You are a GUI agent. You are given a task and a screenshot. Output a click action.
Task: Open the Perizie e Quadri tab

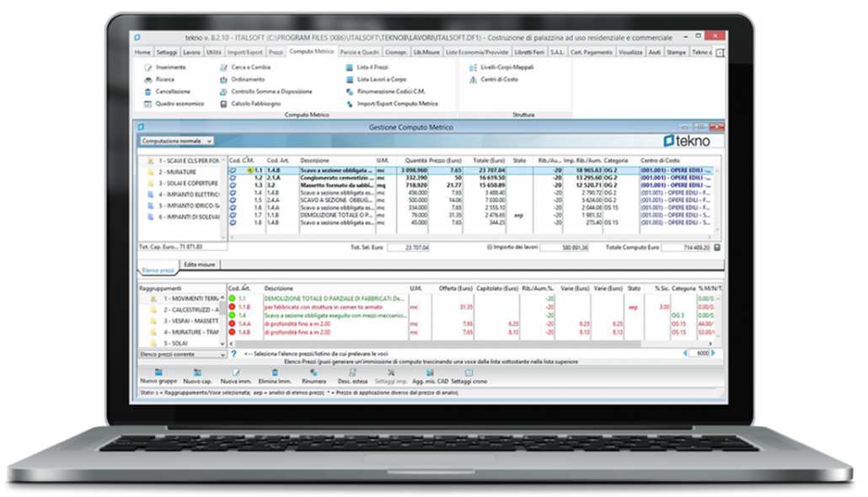pyautogui.click(x=359, y=52)
